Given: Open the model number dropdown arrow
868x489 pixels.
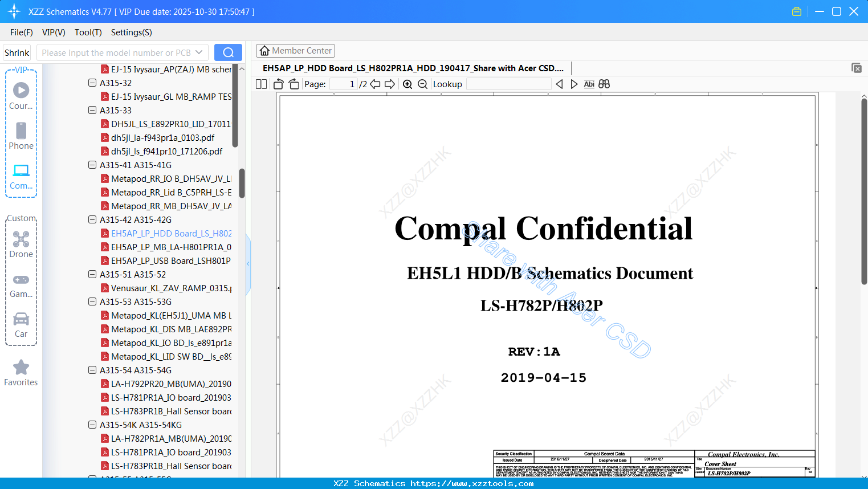Looking at the screenshot, I should tap(199, 52).
